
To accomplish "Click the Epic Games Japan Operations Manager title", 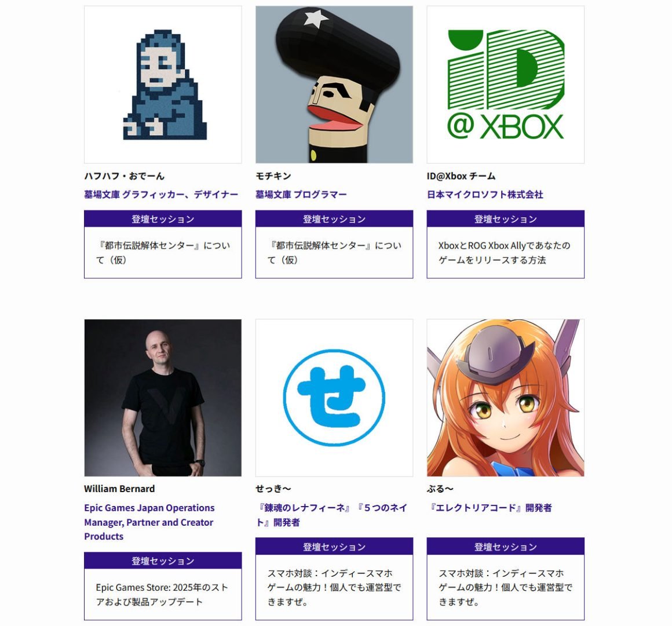I will (149, 522).
